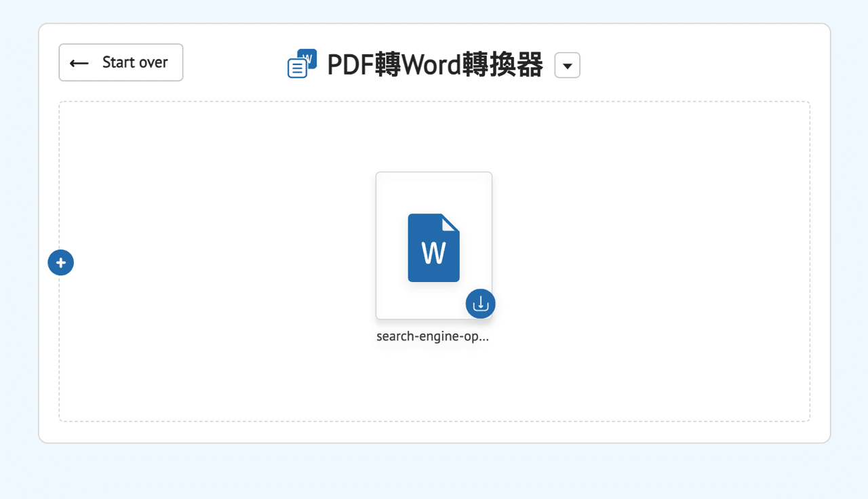Click the search-engine-op... file name

click(x=433, y=336)
